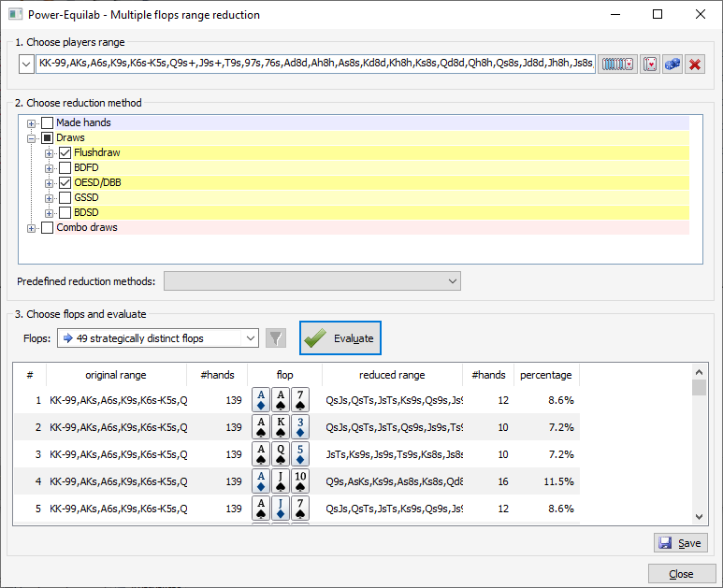
Task: Click the Queen of spades in row 3 flop
Action: tap(281, 454)
